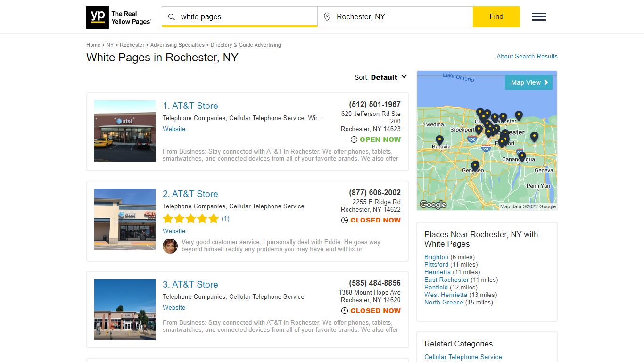
Task: Open the Rochester breadcrumb link
Action: [132, 45]
